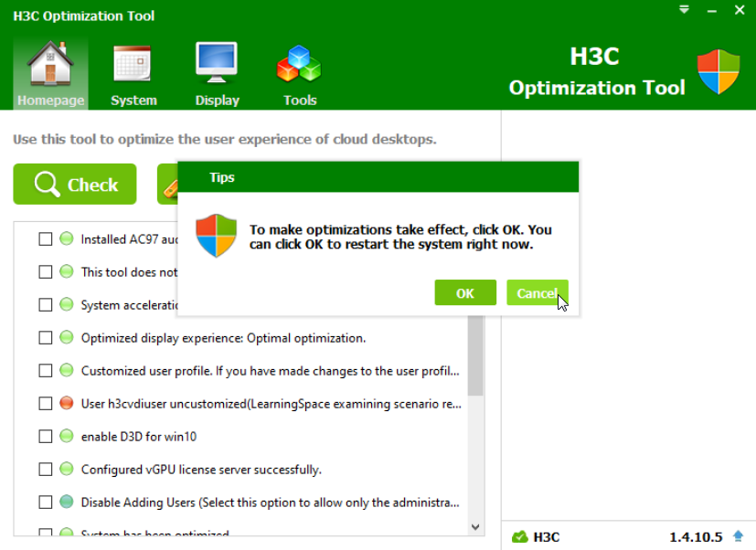The width and height of the screenshot is (756, 550).
Task: Click the blue update arrow icon next to version
Action: pos(738,536)
